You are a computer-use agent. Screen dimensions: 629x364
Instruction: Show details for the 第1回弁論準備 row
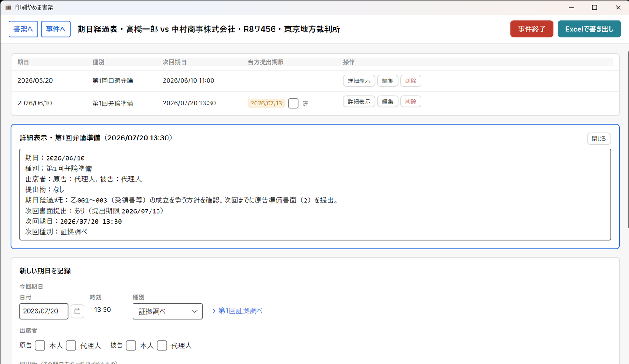pos(359,101)
